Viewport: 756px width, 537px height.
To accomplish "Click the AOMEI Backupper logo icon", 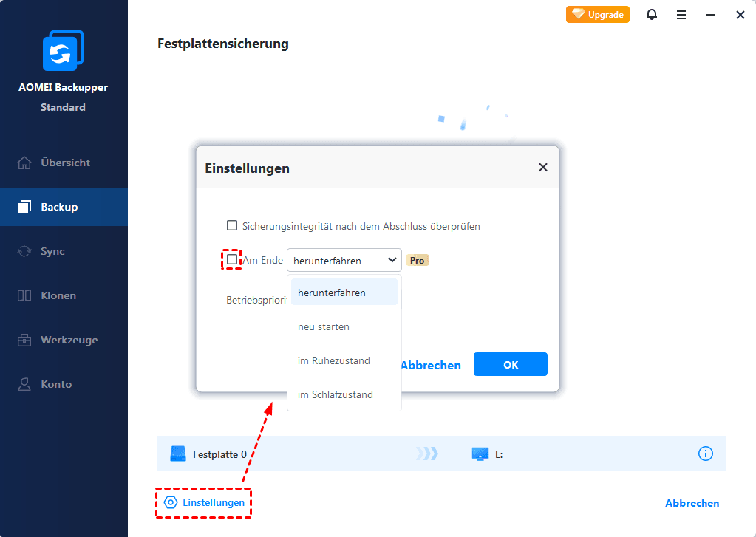I will point(63,50).
